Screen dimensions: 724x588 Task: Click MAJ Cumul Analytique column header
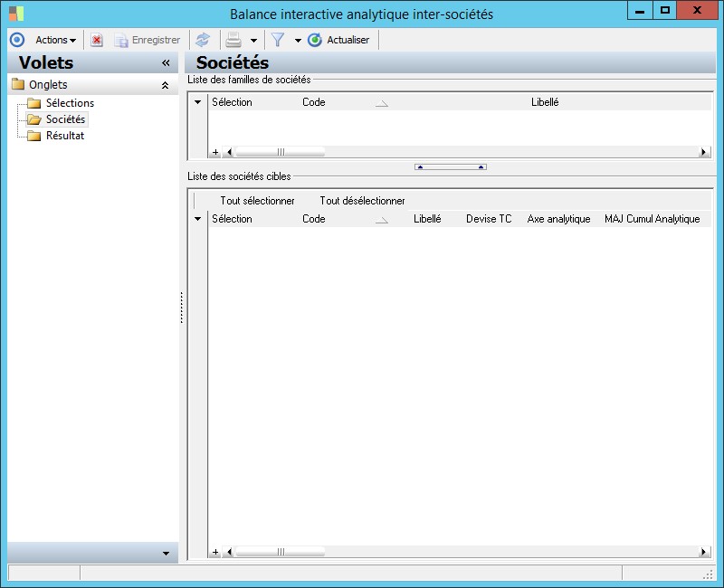652,219
